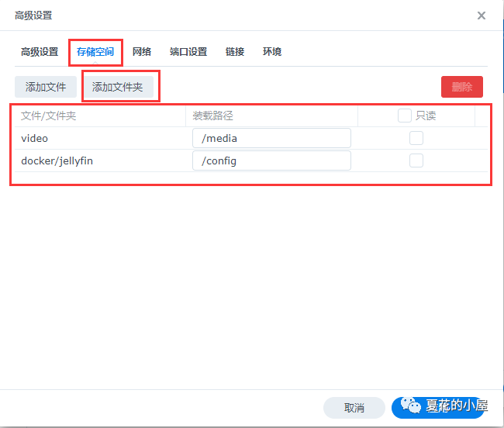504x428 pixels.
Task: Enable read-only for the video folder
Action: [416, 138]
